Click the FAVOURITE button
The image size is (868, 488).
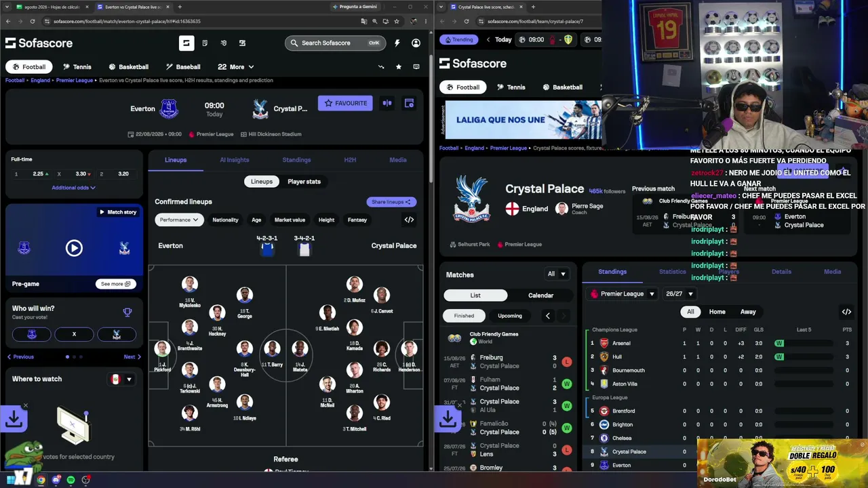pos(345,103)
